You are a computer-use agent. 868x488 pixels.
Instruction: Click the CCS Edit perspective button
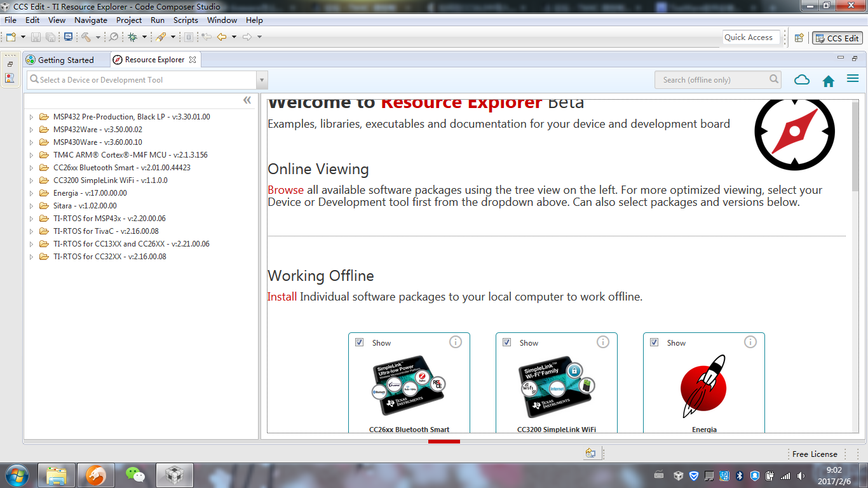(x=837, y=38)
